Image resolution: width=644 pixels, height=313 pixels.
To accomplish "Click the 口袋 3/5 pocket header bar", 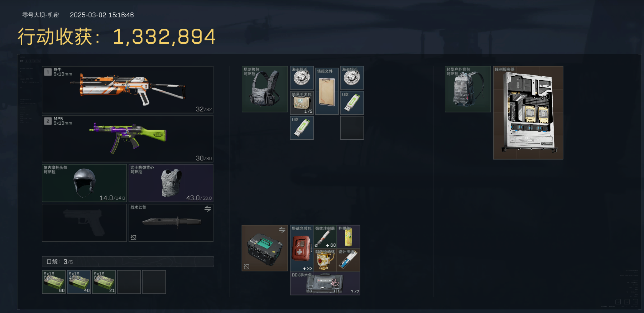I will (x=128, y=261).
